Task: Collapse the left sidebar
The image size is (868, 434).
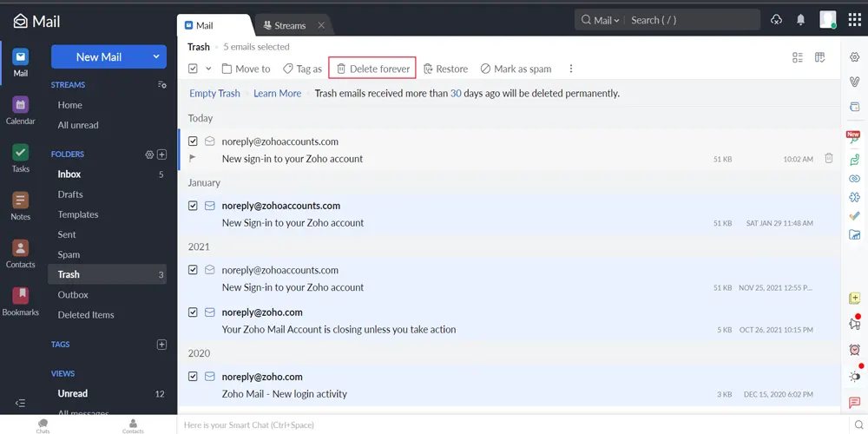Action: point(20,403)
